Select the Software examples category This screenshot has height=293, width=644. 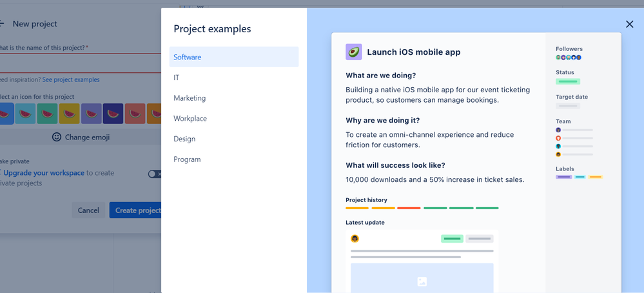point(234,57)
